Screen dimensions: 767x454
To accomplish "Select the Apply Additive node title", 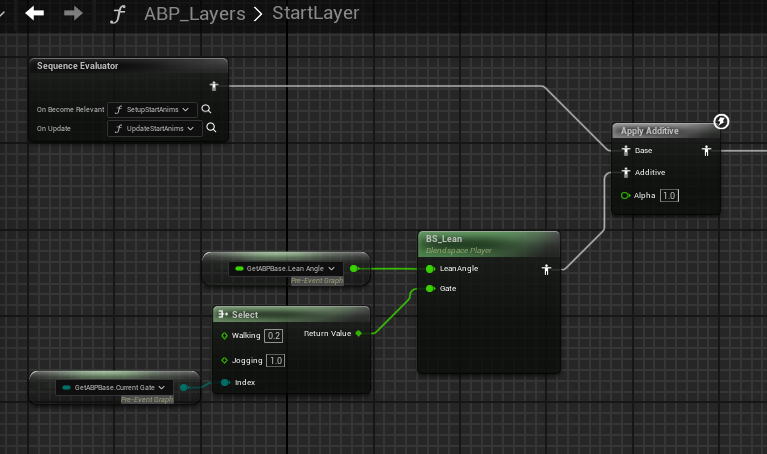I will (650, 131).
